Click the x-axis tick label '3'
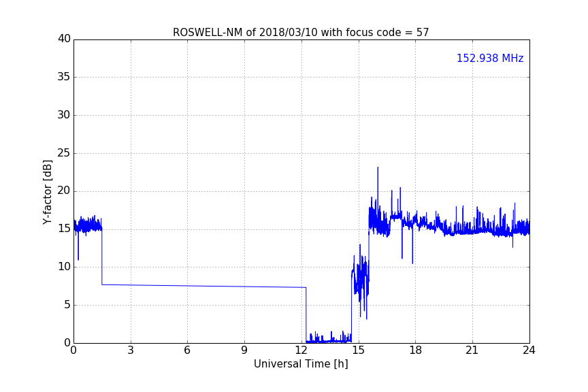588x392 pixels. click(x=131, y=350)
